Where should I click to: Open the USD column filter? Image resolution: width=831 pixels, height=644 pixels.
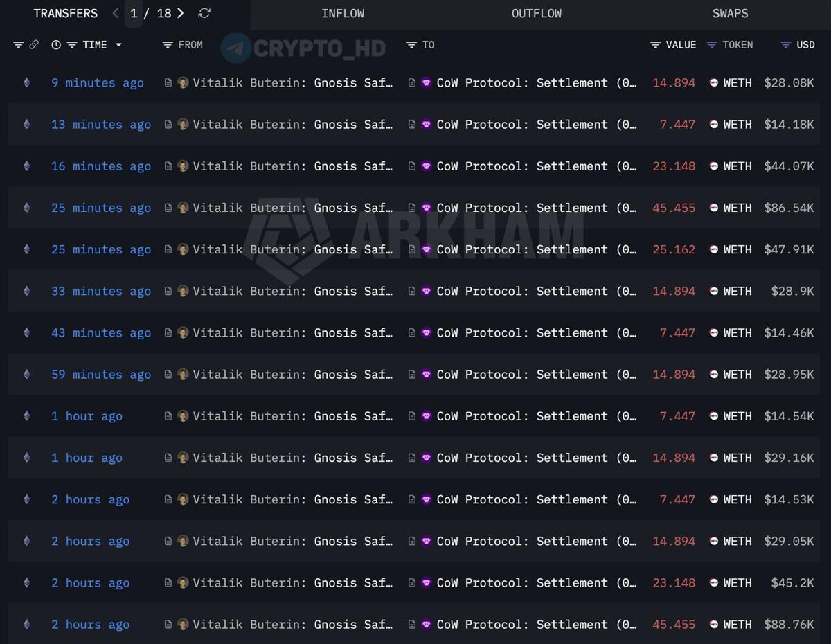(x=785, y=44)
